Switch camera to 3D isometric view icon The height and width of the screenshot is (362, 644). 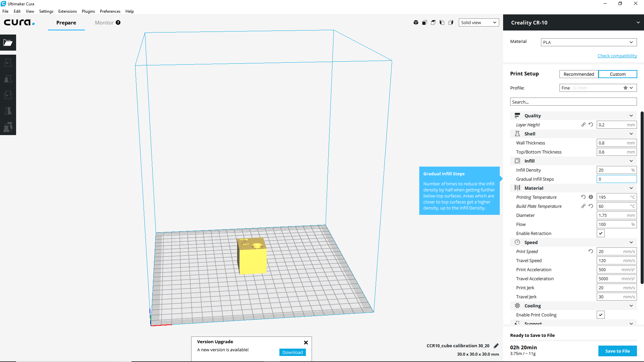pyautogui.click(x=416, y=22)
